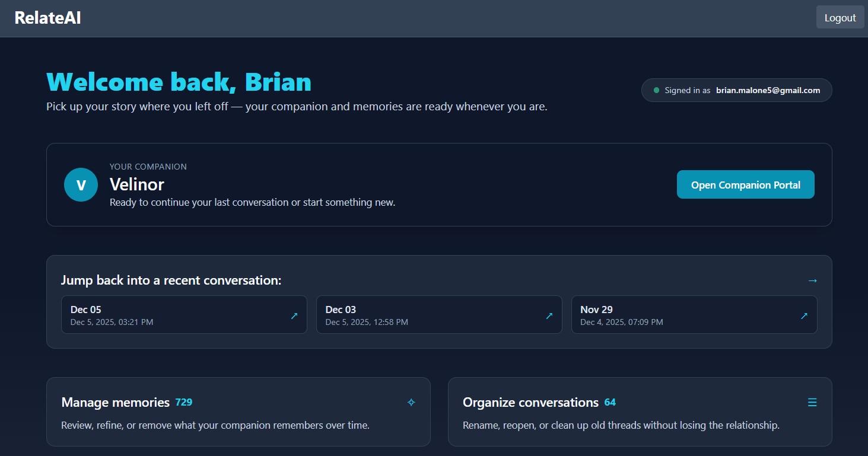
Task: Click the green signed-in status dot
Action: (x=656, y=90)
